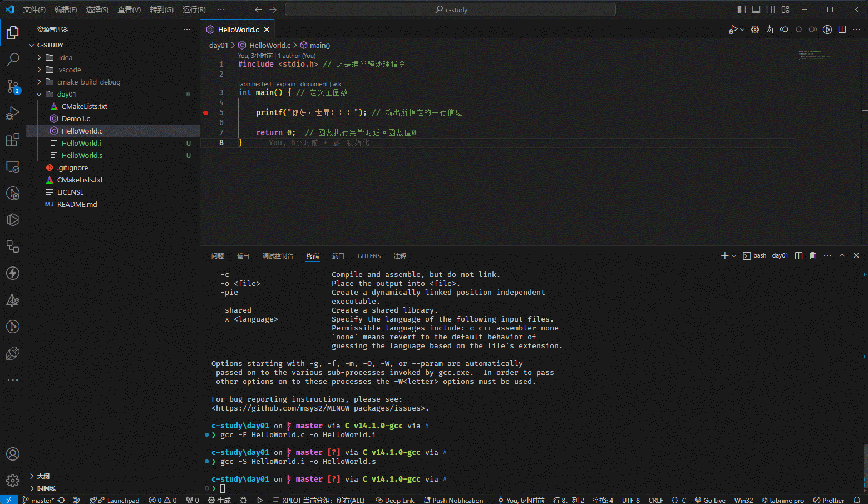
Task: Click the split editor right icon
Action: click(842, 29)
